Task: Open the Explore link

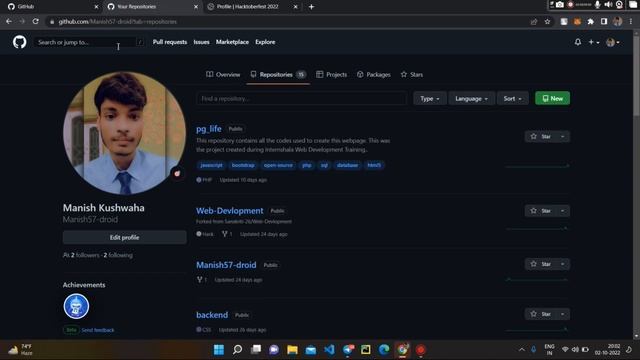Action: [x=265, y=42]
